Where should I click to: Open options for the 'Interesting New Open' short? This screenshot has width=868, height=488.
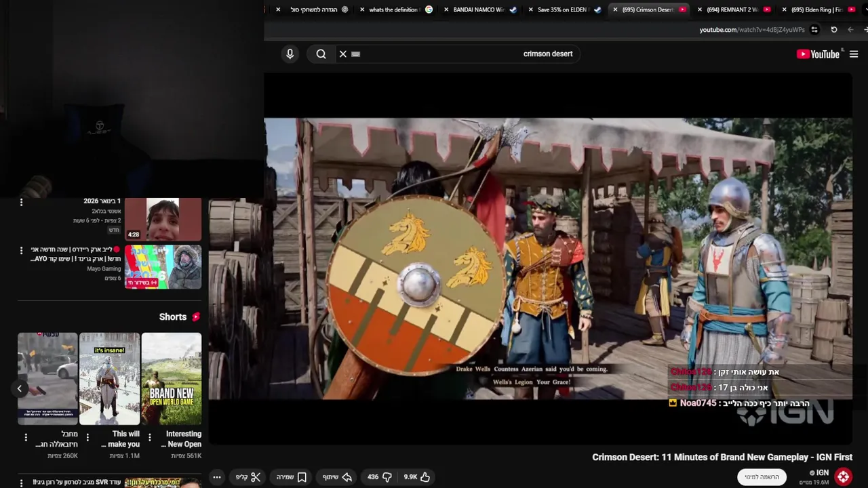(x=149, y=437)
